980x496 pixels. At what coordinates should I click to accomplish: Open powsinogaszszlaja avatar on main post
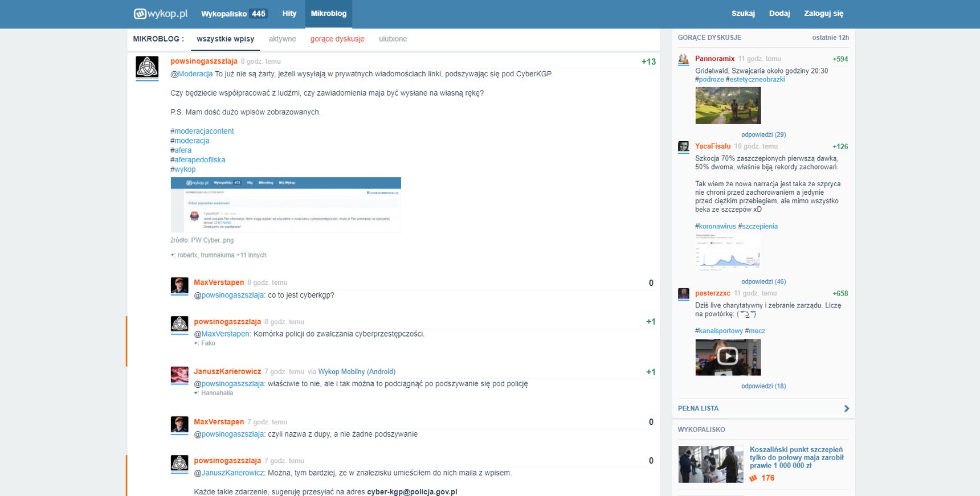(147, 67)
